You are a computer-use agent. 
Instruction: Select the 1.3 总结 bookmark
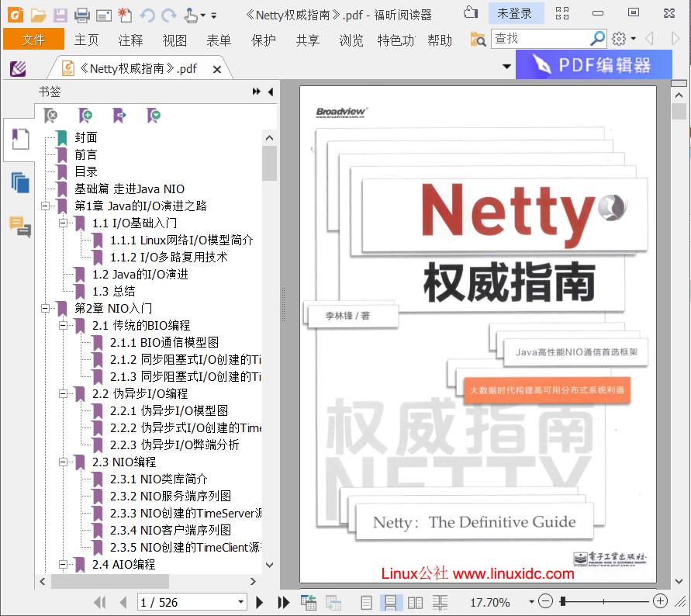[114, 291]
